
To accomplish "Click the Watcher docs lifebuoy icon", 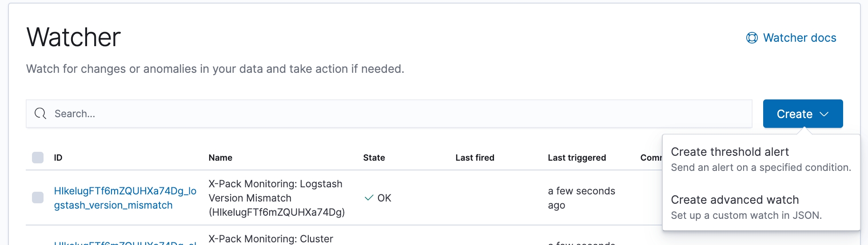I will click(x=752, y=38).
